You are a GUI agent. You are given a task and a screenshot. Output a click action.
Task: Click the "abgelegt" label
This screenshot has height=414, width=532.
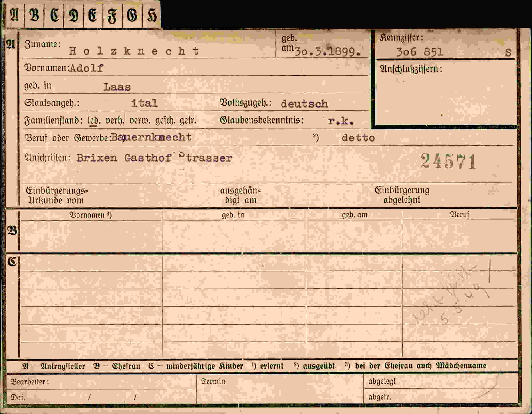click(382, 381)
